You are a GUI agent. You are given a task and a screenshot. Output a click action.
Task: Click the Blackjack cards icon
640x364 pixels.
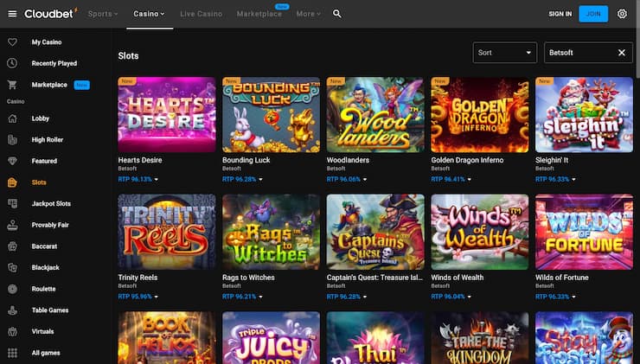point(12,267)
